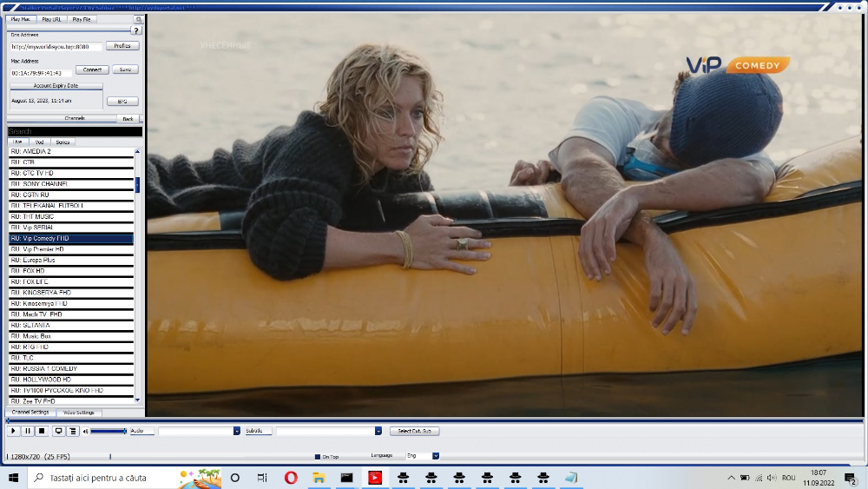
Task: Click the battery tray icon
Action: 745,478
